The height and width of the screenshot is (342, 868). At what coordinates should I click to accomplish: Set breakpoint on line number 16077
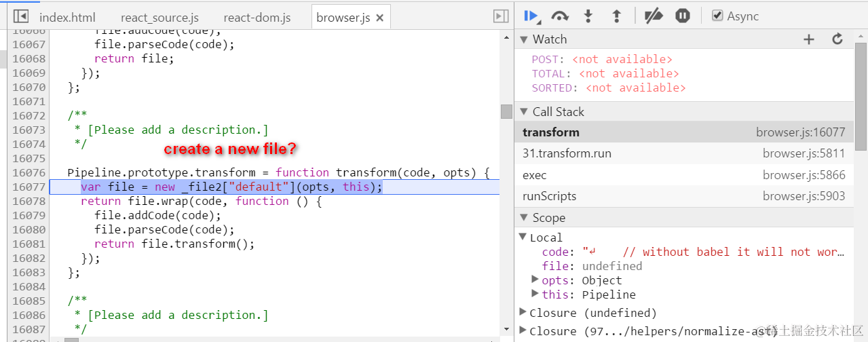click(29, 187)
